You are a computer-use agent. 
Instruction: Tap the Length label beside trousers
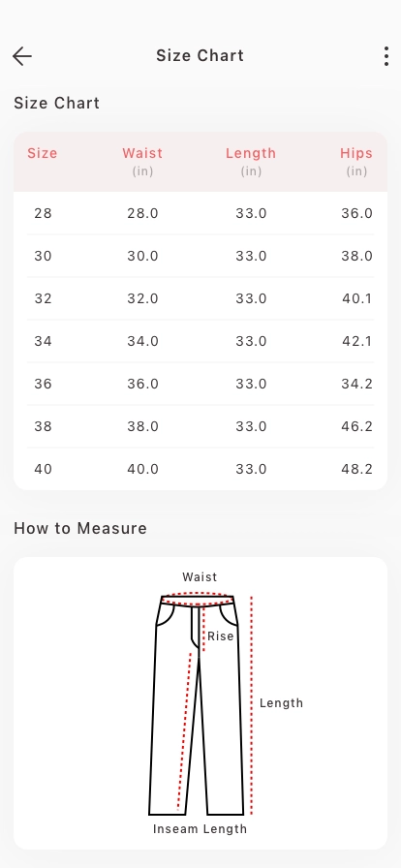pyautogui.click(x=281, y=703)
